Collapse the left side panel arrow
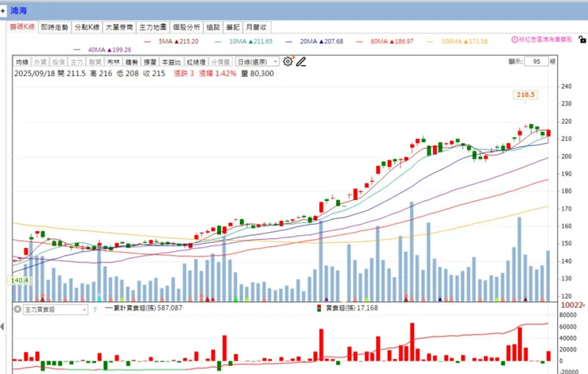 pyautogui.click(x=2, y=326)
